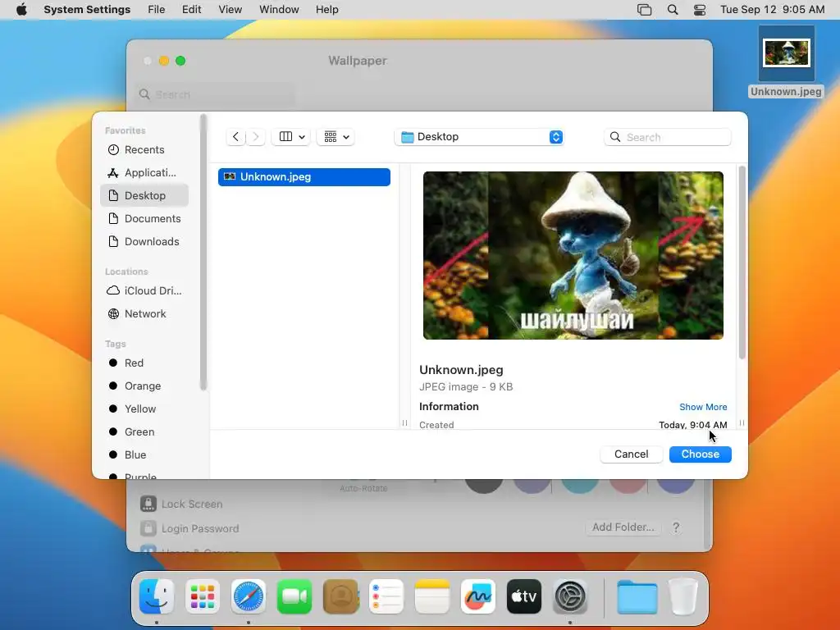Choose the Orange tag
The width and height of the screenshot is (840, 630).
(144, 386)
